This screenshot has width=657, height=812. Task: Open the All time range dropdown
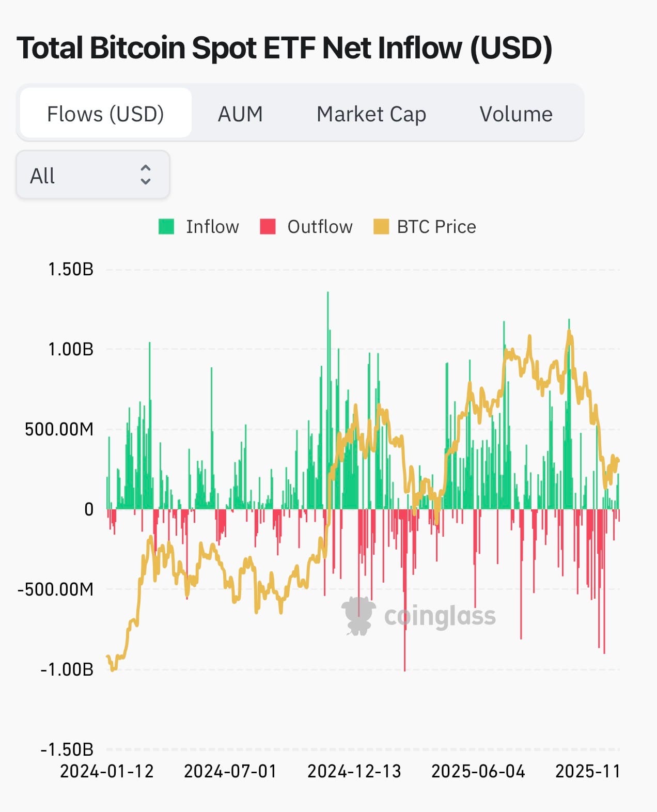93,175
